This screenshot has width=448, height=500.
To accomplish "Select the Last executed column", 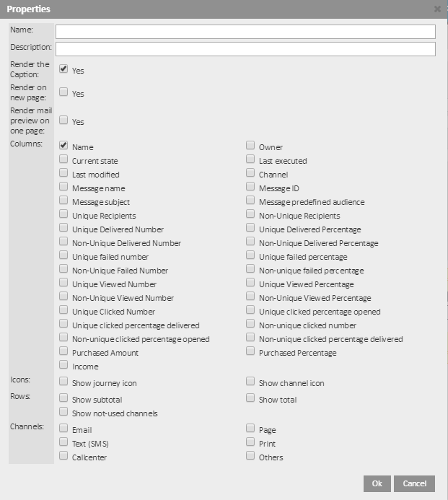I will pyautogui.click(x=250, y=159).
